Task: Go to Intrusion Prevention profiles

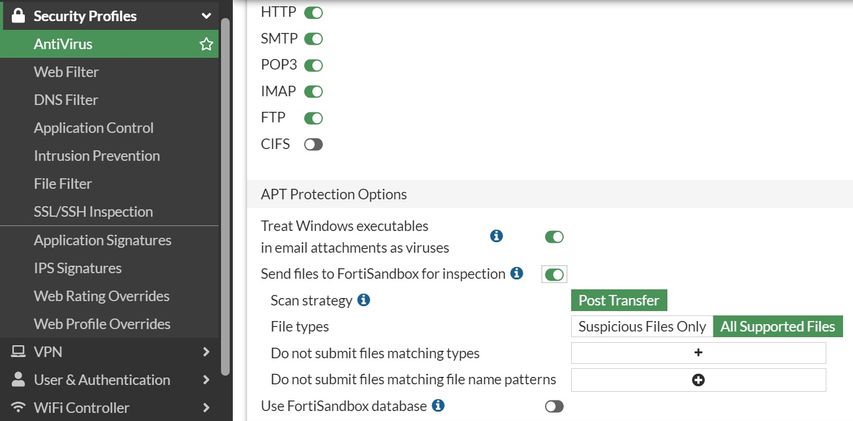Action: [97, 156]
